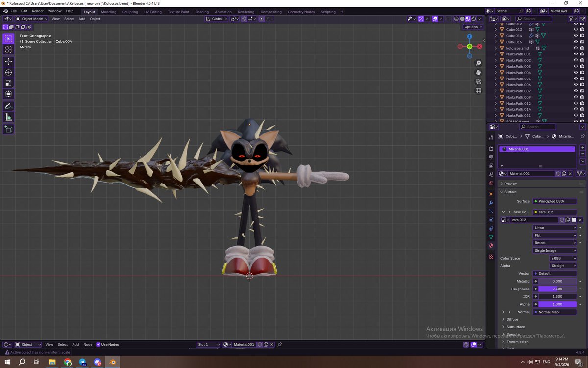Open the Flat projection dropdown
588x368 pixels.
click(555, 235)
